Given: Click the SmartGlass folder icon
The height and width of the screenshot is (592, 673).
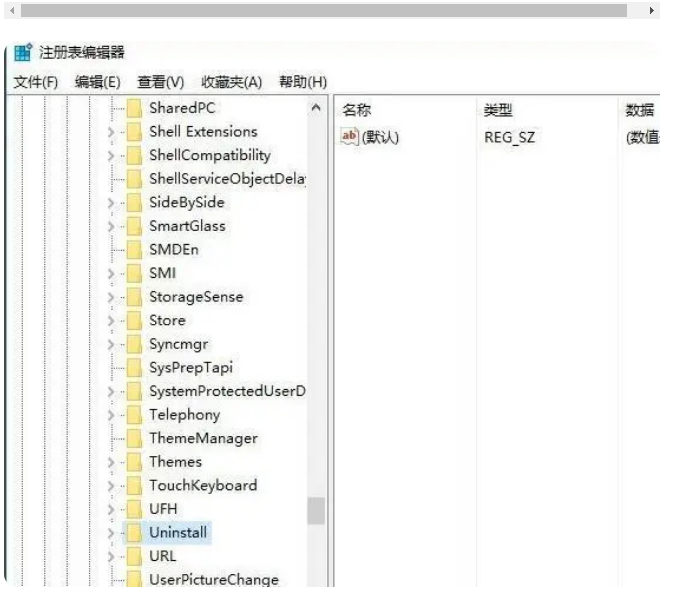Looking at the screenshot, I should (x=132, y=226).
